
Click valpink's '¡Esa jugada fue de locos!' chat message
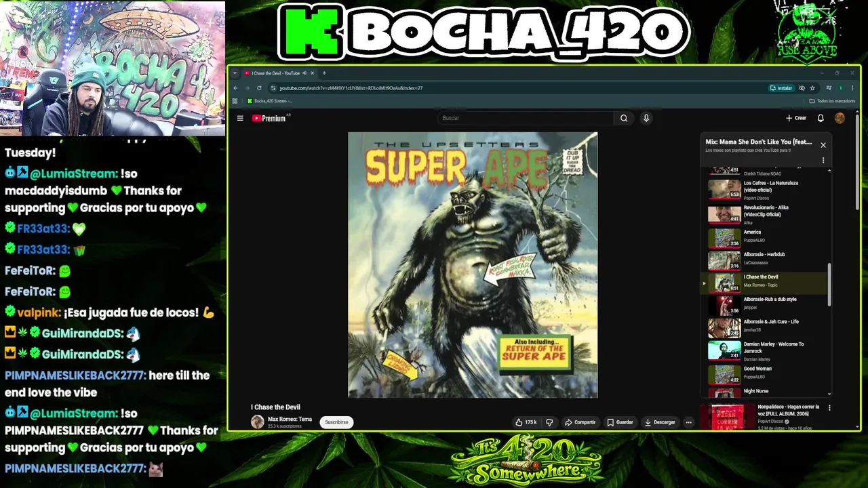(x=109, y=312)
